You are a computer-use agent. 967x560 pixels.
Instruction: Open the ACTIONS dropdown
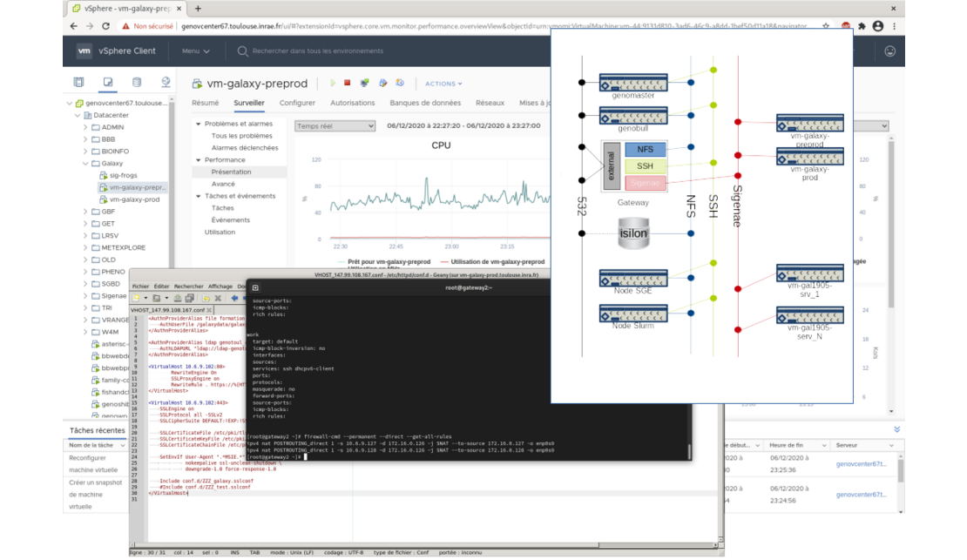(443, 84)
